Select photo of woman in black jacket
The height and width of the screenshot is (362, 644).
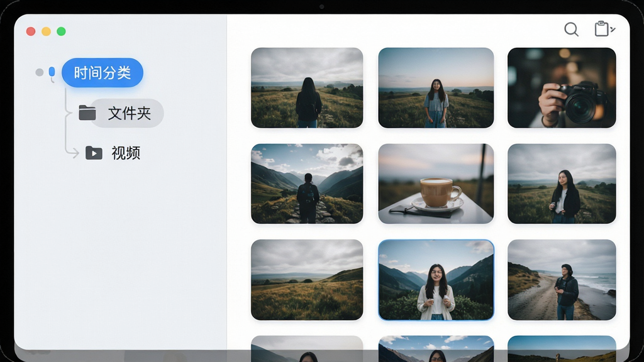[562, 184]
